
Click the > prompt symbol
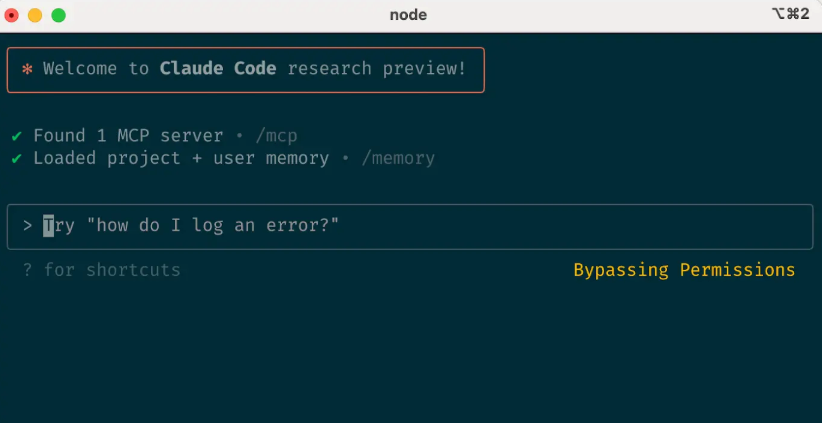point(28,226)
